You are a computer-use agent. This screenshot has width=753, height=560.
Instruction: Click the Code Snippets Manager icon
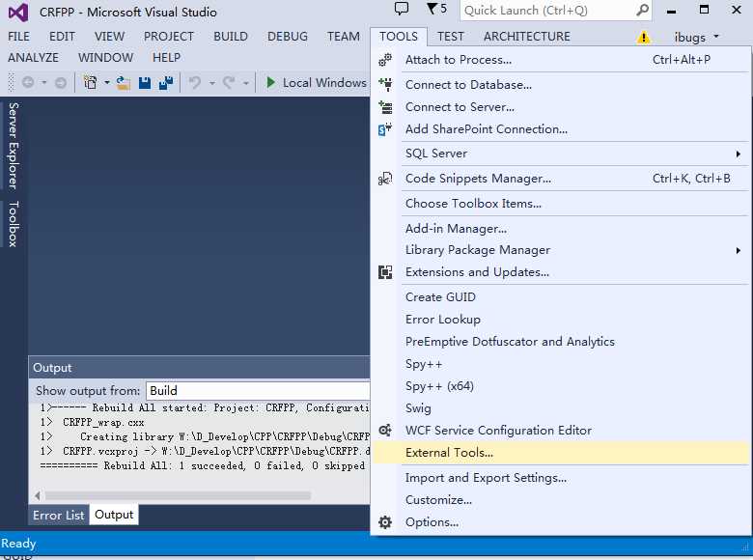(385, 179)
